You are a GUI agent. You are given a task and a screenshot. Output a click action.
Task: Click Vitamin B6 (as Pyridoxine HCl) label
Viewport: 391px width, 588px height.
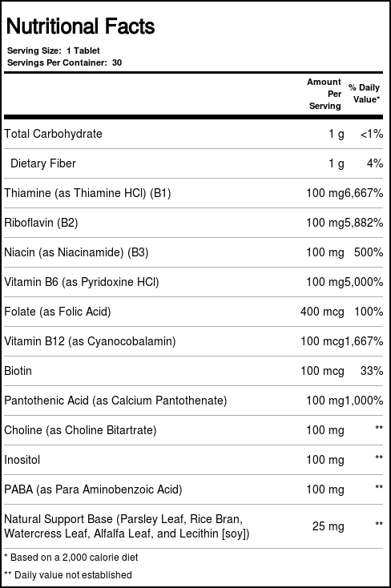[x=82, y=282]
